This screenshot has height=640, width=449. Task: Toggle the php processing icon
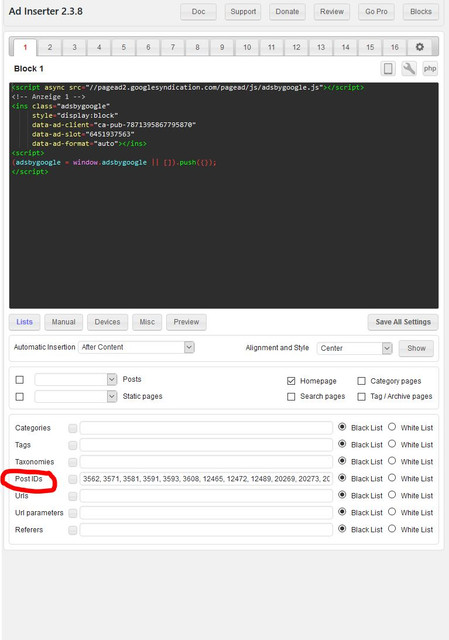[x=430, y=69]
